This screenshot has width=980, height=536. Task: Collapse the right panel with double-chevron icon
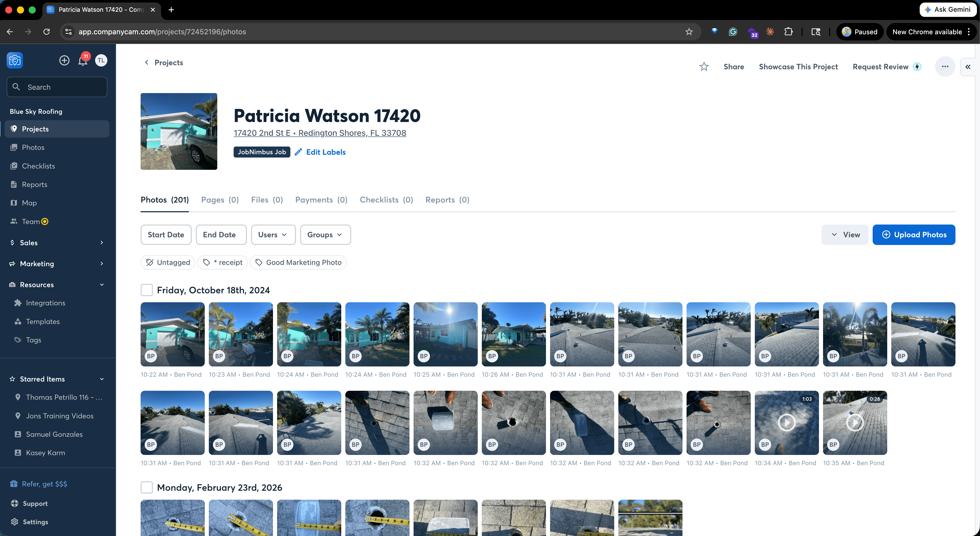pyautogui.click(x=968, y=67)
